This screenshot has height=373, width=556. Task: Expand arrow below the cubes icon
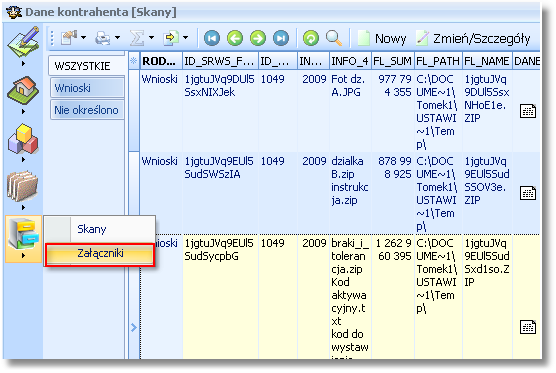click(23, 160)
